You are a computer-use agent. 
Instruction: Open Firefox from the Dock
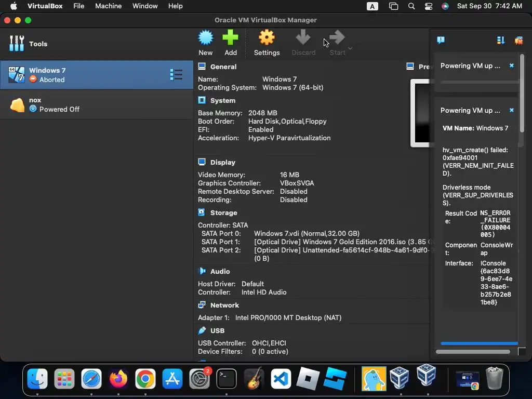tap(118, 379)
